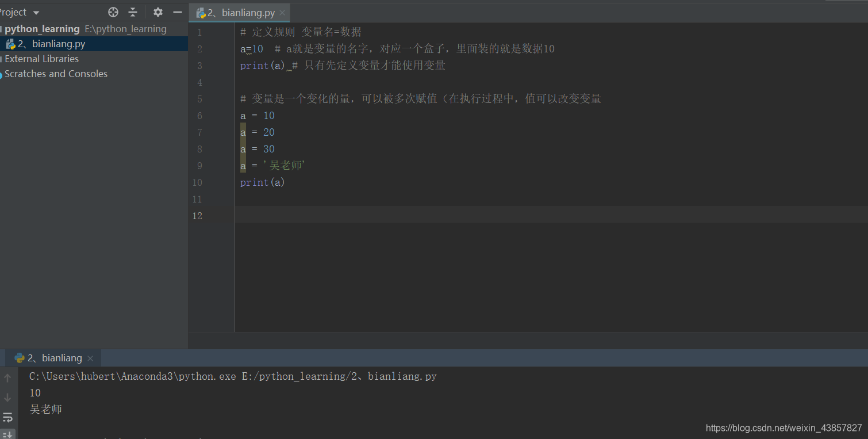Select External Libraries node
Viewport: 868px width, 439px height.
pyautogui.click(x=41, y=59)
